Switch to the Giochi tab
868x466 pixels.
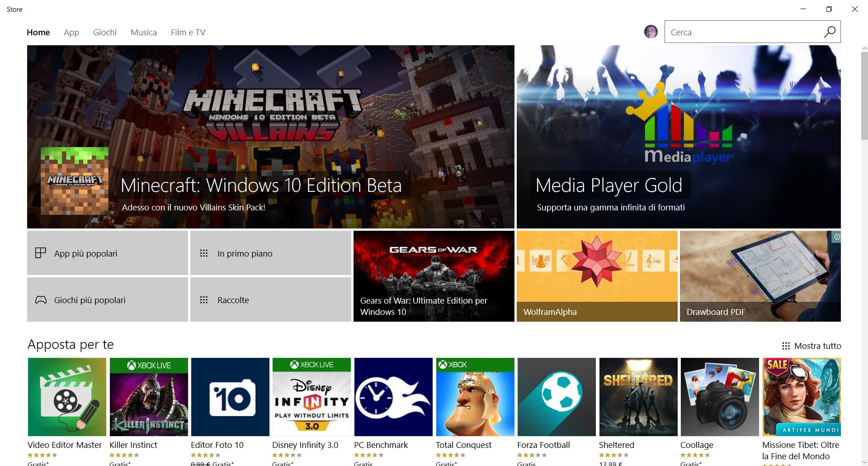[x=105, y=32]
